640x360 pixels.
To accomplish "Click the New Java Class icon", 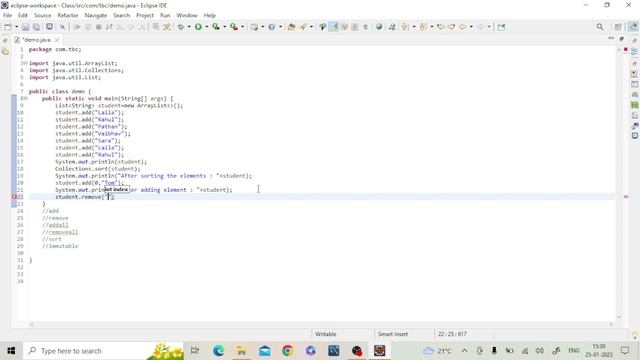I will coord(272,27).
